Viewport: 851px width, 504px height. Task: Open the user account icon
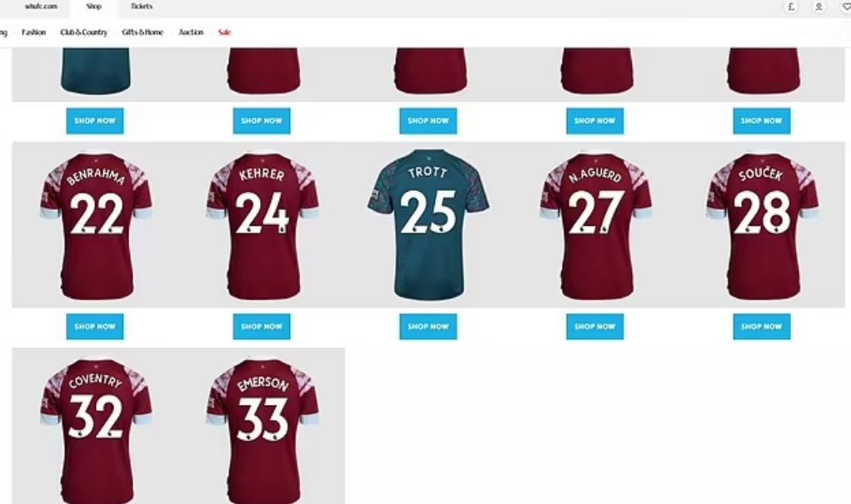818,7
